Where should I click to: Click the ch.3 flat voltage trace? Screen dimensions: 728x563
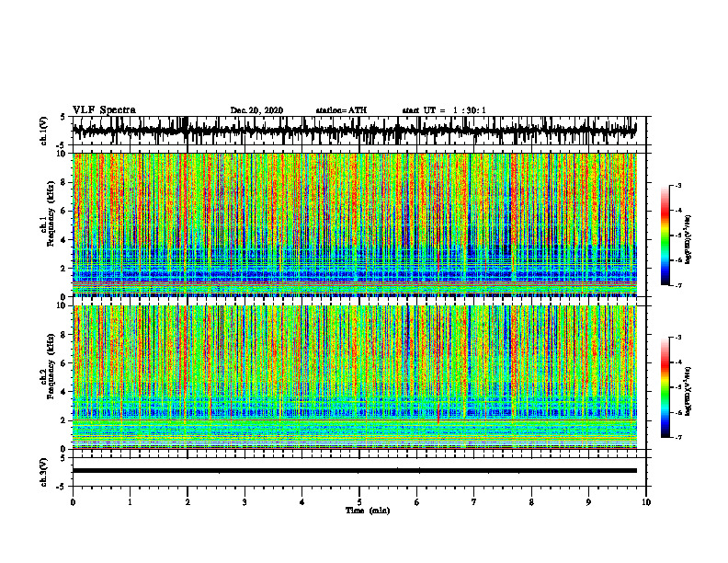click(355, 471)
